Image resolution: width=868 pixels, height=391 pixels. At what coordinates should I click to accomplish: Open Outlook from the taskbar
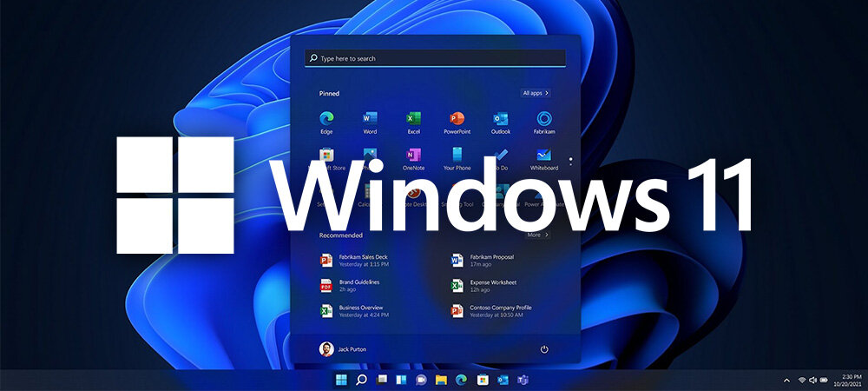coord(503,380)
